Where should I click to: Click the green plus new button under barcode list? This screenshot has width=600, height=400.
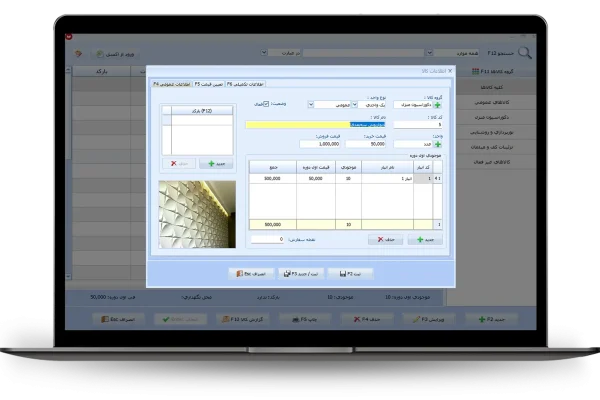(x=213, y=162)
